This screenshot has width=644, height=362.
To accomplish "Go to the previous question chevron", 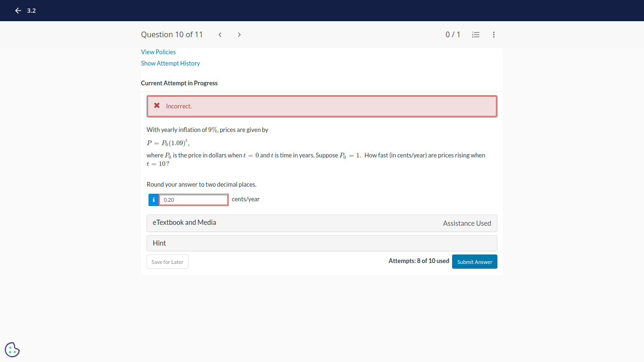I will [x=220, y=34].
